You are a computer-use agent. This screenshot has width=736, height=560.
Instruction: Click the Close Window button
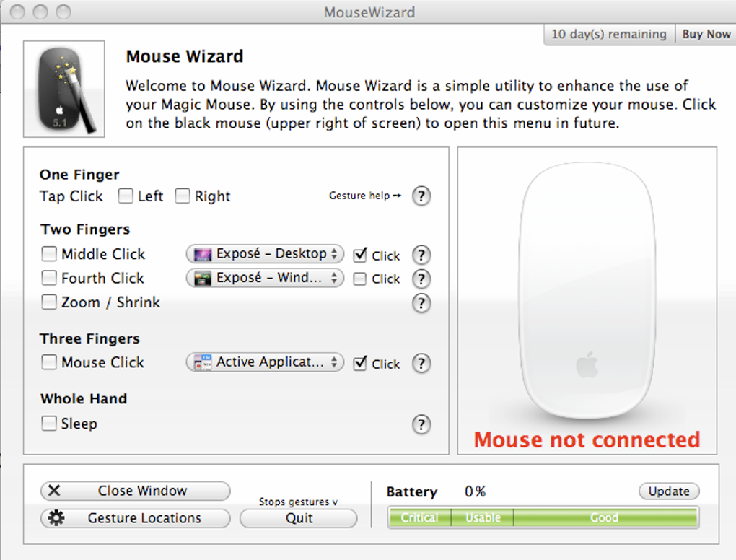pyautogui.click(x=136, y=491)
